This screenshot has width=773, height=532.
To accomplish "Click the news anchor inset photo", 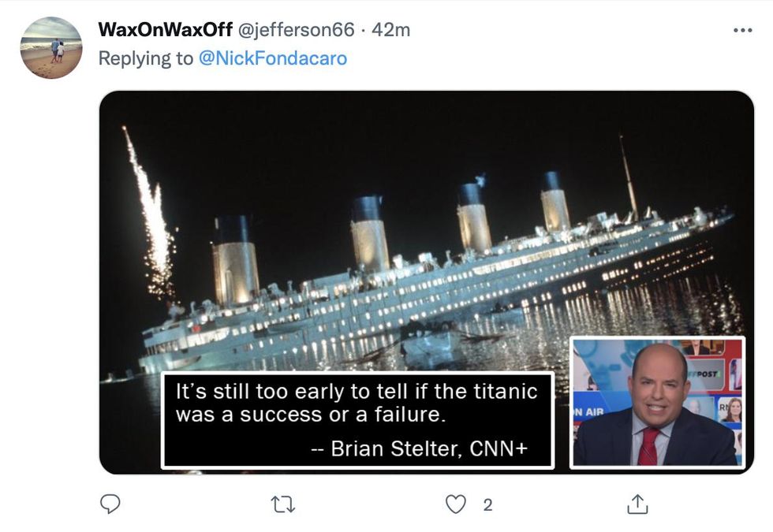I will click(657, 403).
